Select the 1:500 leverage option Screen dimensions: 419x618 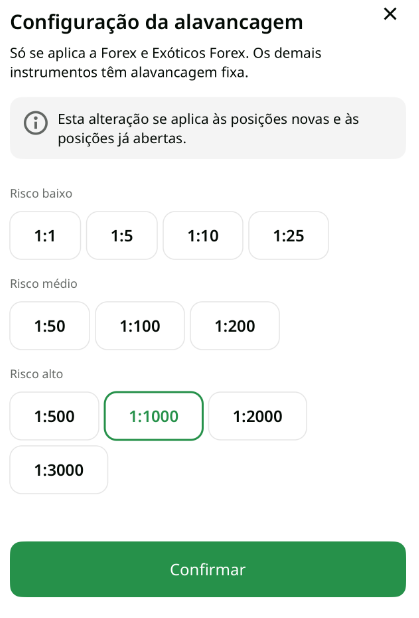pos(54,416)
